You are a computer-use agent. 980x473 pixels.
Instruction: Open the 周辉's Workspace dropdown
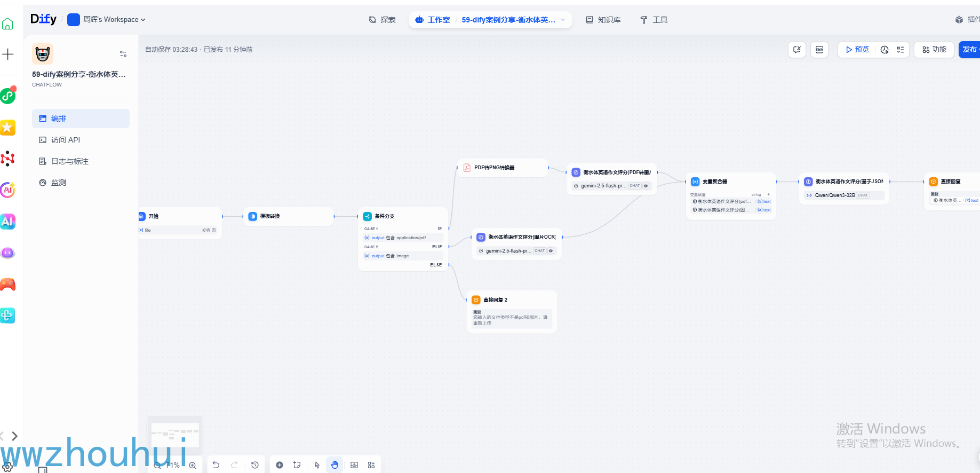[107, 20]
